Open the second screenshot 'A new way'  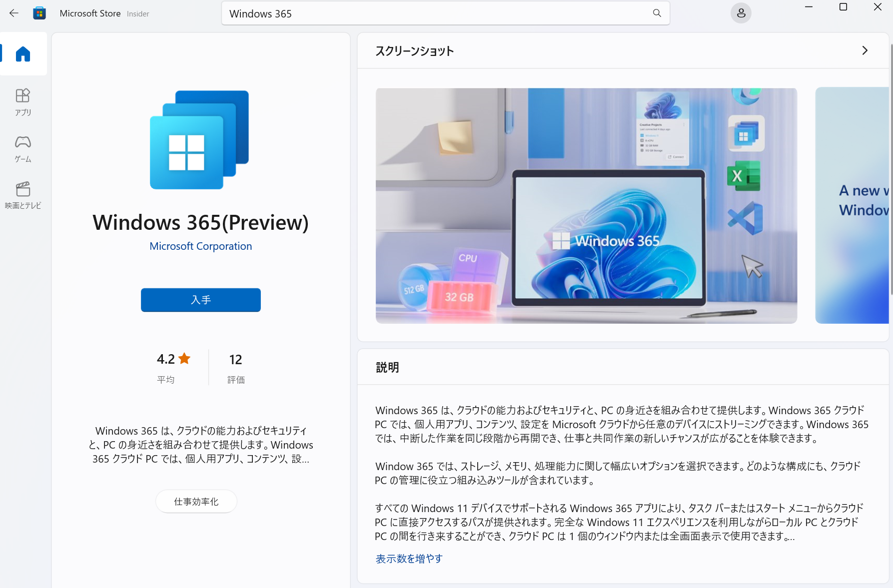[852, 206]
